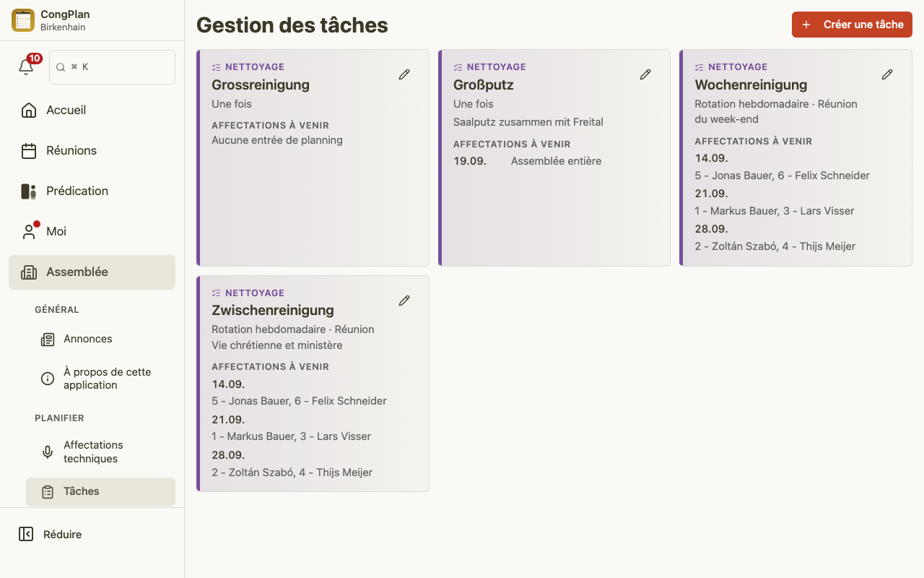924x578 pixels.
Task: Click the GÉNÉRAL section heading
Action: (x=57, y=310)
